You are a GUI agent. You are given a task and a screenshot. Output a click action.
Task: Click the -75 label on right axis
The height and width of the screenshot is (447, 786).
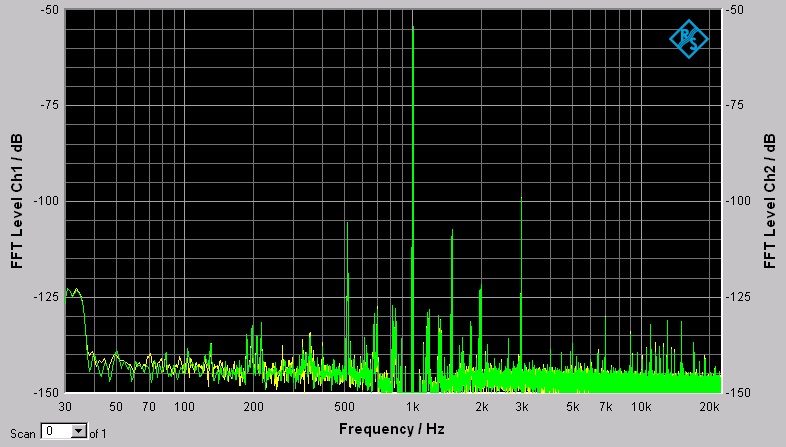click(738, 105)
